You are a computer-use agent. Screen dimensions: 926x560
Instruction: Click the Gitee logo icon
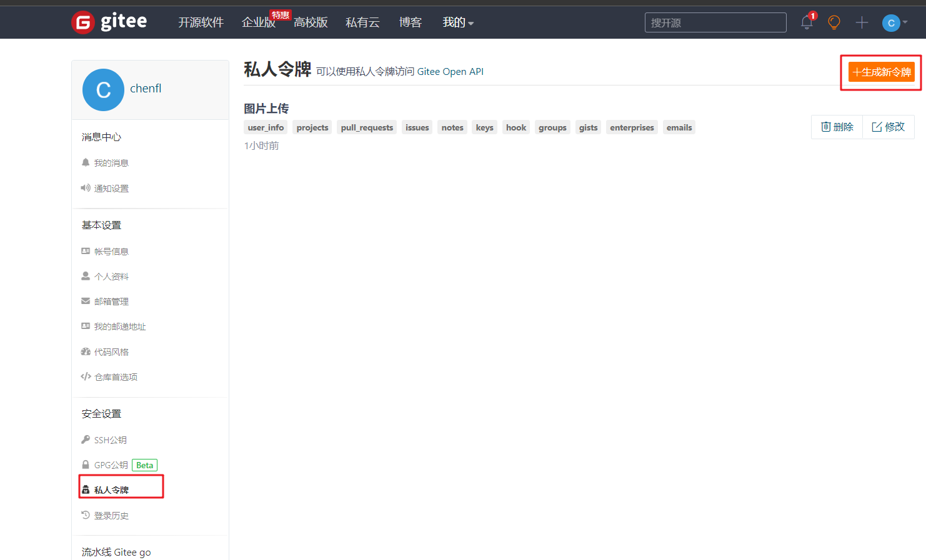(82, 22)
